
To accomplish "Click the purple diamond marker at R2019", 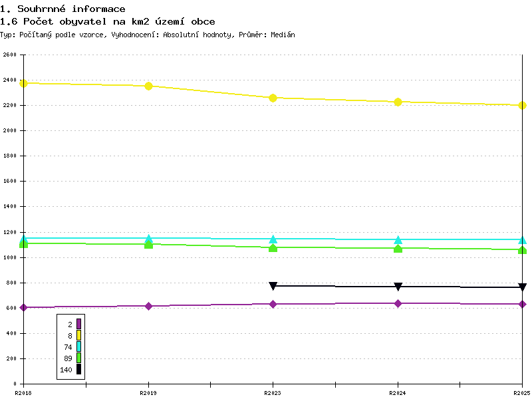I will coord(148,306).
